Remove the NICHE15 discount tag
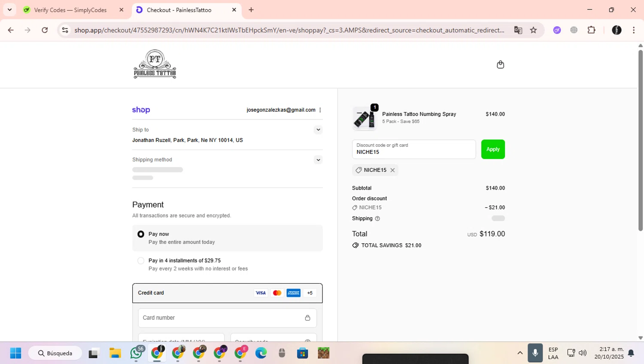The height and width of the screenshot is (364, 644). click(392, 170)
